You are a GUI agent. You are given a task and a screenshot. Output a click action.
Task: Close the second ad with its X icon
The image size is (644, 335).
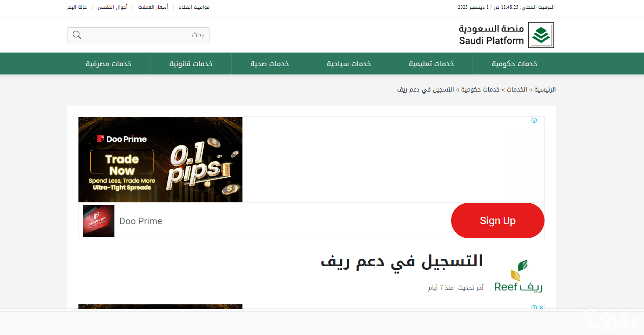541,307
